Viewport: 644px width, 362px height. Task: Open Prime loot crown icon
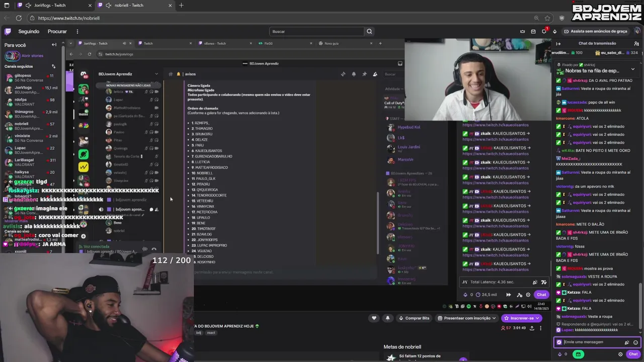tap(522, 31)
